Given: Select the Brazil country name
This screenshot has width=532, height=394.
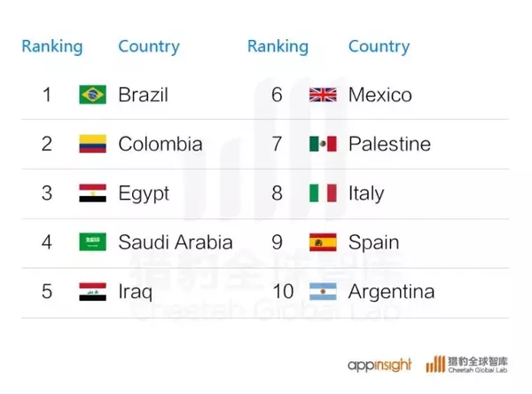Looking at the screenshot, I should click(143, 95).
